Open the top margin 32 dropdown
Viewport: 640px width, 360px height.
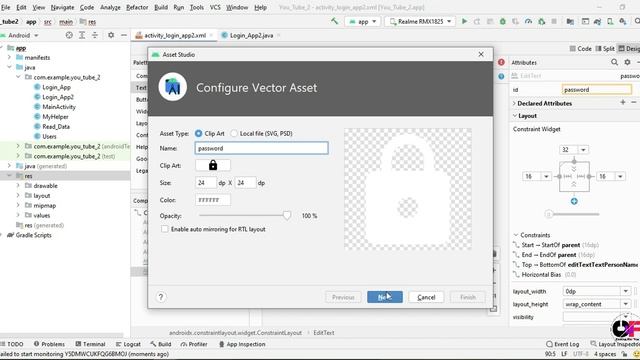pyautogui.click(x=583, y=150)
